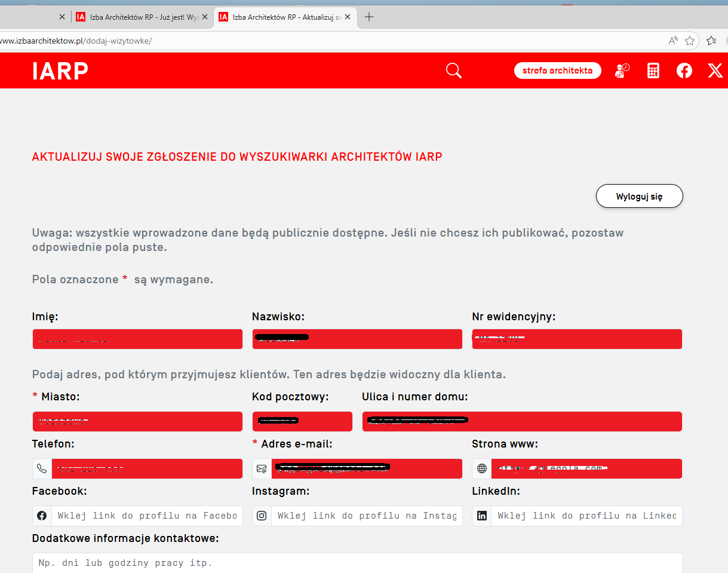This screenshot has height=573, width=728.
Task: Select the 'Aktualizuj' Izba Architektów tab
Action: pyautogui.click(x=281, y=17)
